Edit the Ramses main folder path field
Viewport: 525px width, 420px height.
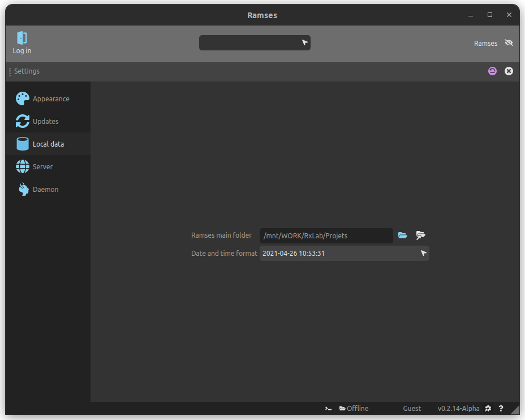pyautogui.click(x=326, y=236)
